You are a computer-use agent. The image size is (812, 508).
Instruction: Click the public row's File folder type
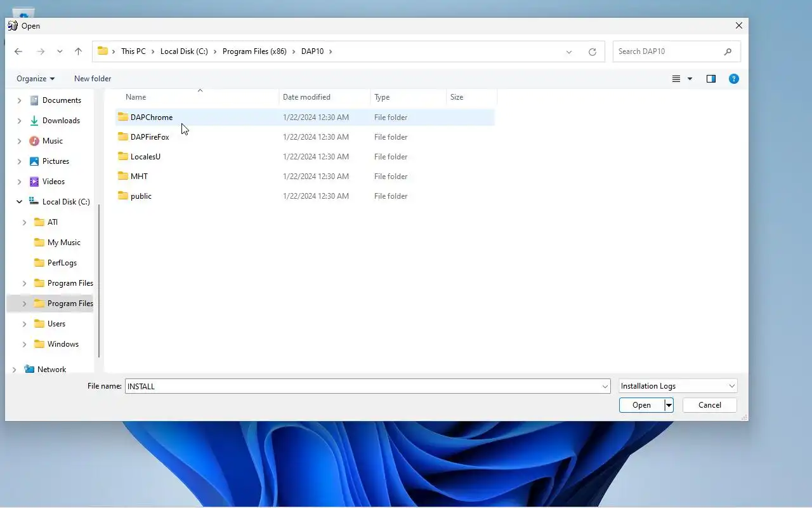click(x=391, y=196)
